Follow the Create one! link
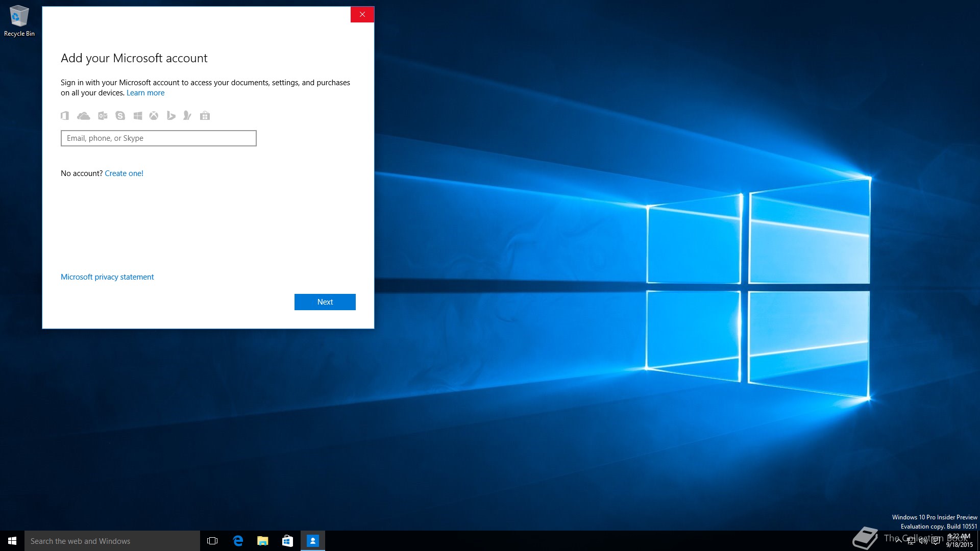Viewport: 980px width, 551px height. click(x=124, y=173)
